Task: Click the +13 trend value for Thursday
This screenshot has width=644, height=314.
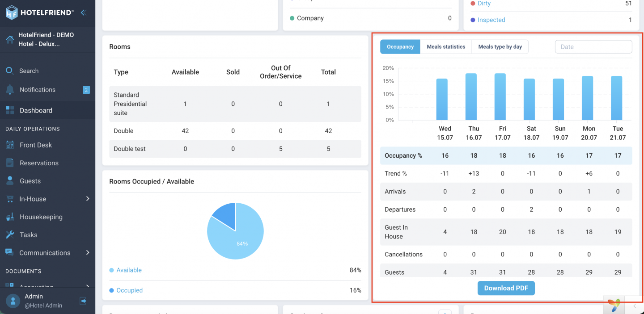Action: (474, 173)
